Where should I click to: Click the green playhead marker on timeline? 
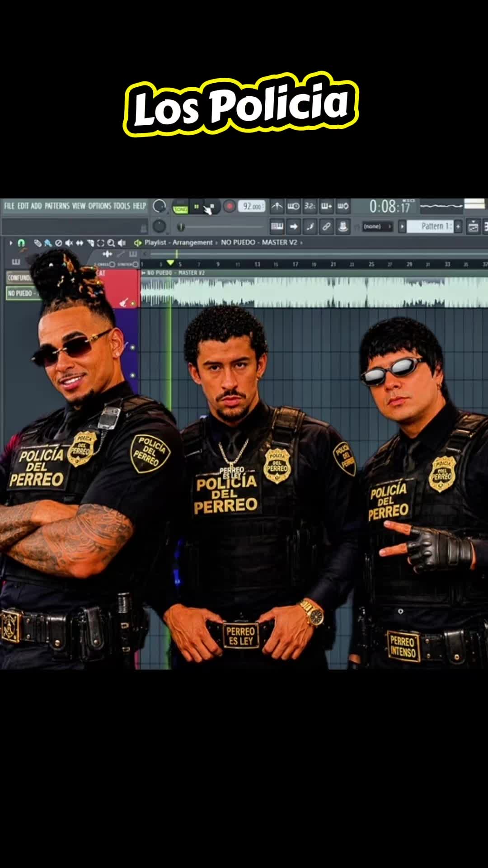point(170,263)
